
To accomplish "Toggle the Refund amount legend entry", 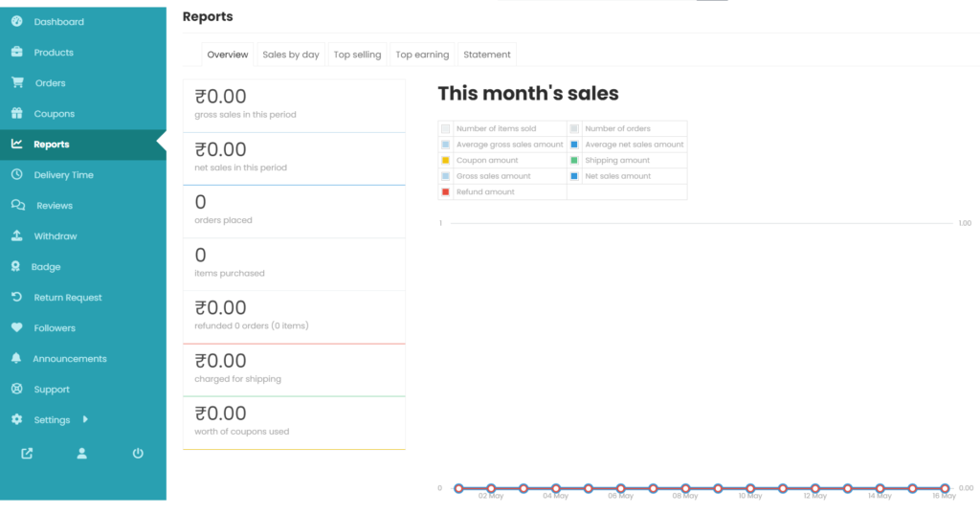I will point(479,191).
